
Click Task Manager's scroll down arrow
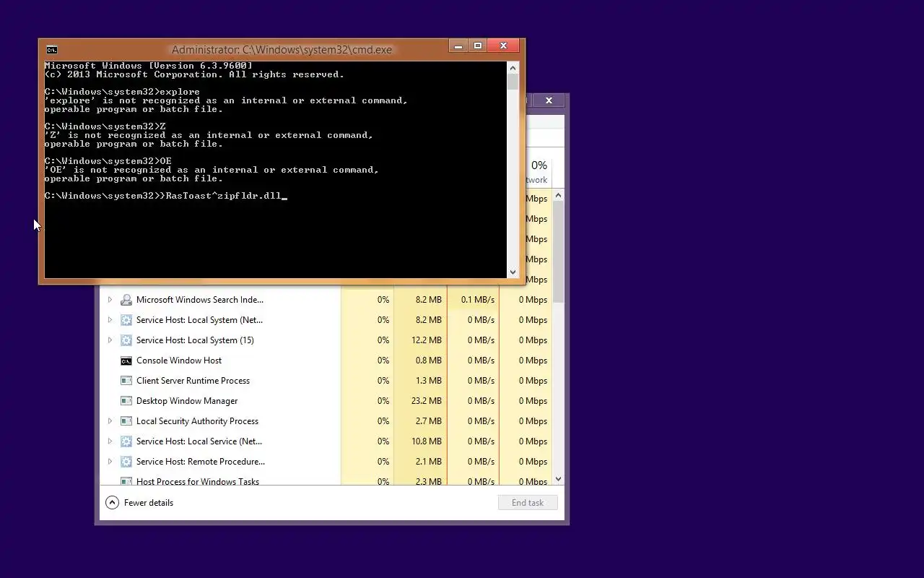pos(559,479)
